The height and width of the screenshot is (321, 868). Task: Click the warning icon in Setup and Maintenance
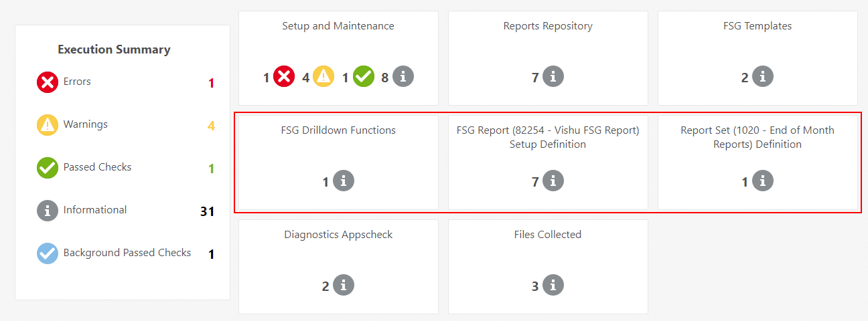(x=324, y=77)
